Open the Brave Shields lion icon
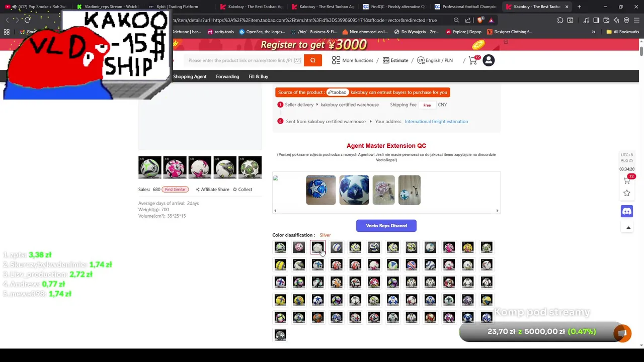 tap(480, 20)
